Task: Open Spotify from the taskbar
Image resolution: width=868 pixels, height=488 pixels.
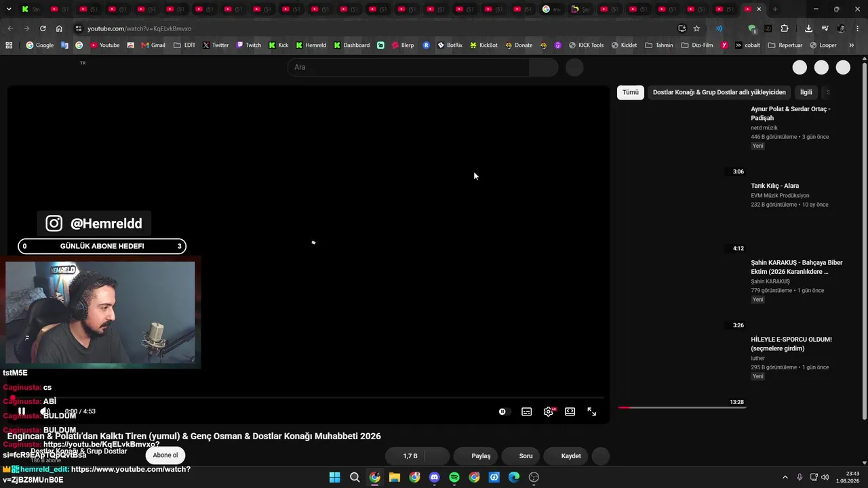Action: pos(454,477)
